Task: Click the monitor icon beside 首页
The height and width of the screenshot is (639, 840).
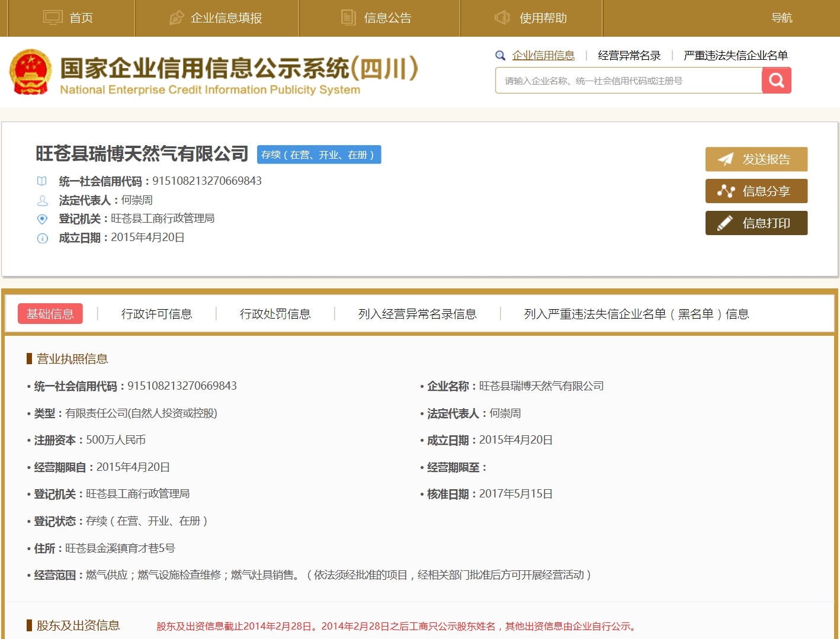Action: (x=53, y=18)
